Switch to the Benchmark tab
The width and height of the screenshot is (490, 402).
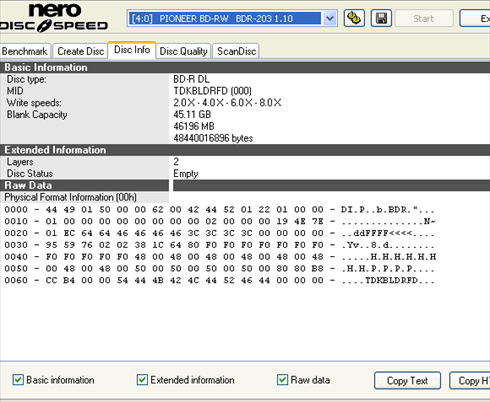click(x=25, y=51)
